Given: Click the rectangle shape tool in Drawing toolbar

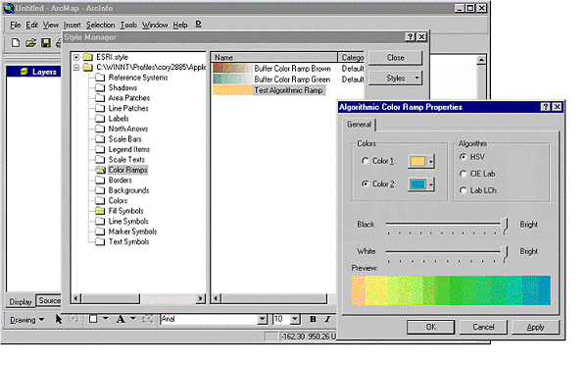Looking at the screenshot, I should point(93,319).
